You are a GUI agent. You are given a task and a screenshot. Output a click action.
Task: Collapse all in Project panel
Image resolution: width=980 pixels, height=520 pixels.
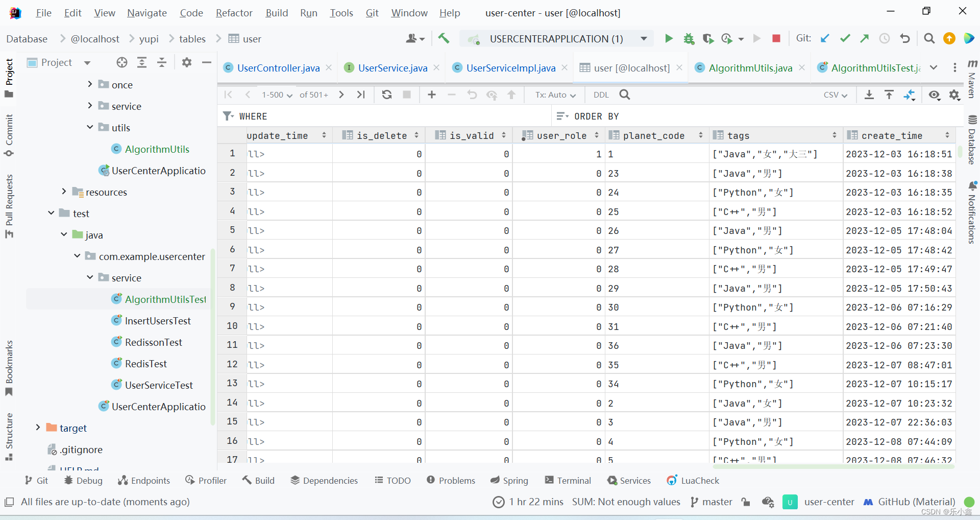tap(162, 62)
